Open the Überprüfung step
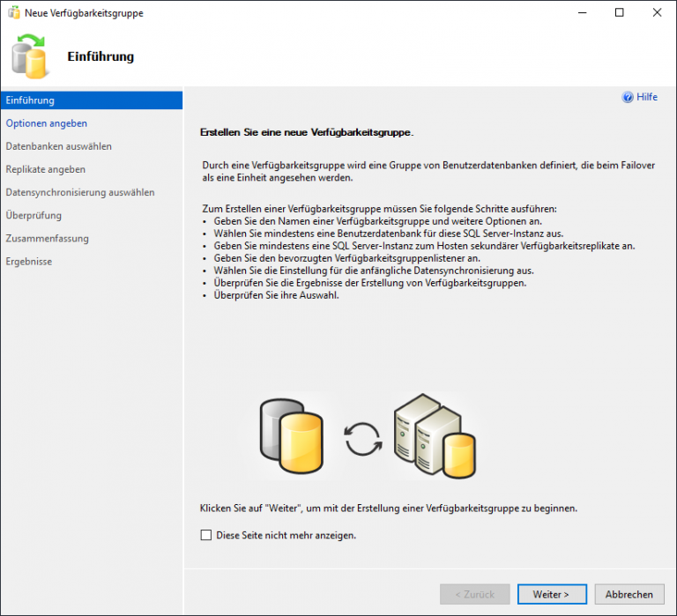 click(33, 215)
